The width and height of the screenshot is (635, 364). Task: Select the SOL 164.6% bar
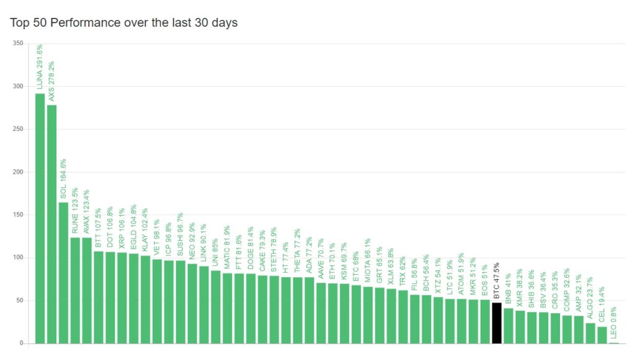point(63,273)
